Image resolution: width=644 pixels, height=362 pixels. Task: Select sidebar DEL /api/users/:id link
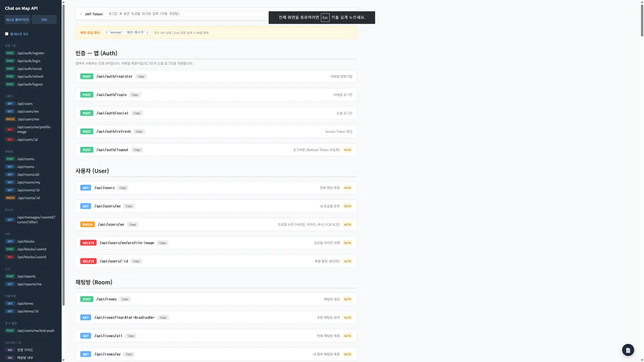pos(30,139)
